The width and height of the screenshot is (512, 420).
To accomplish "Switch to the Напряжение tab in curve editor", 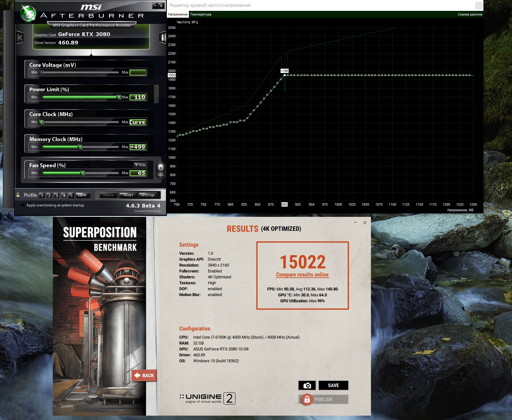I will [x=178, y=14].
